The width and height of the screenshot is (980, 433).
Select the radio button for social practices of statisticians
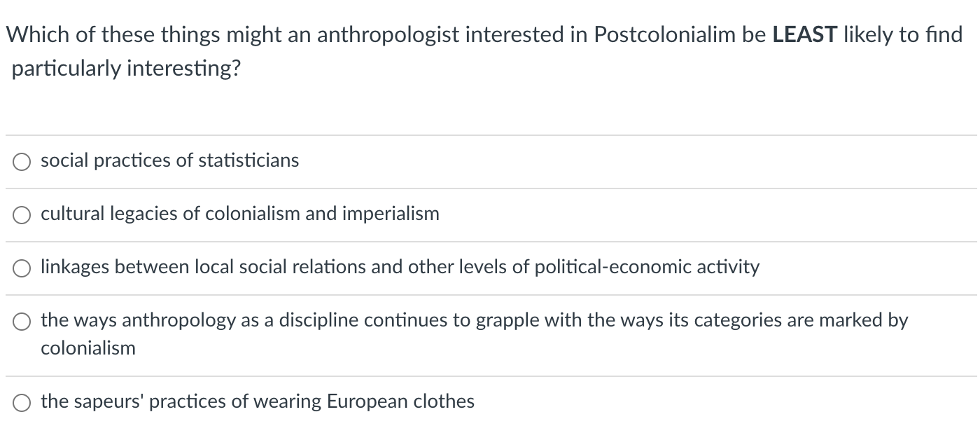coord(22,162)
